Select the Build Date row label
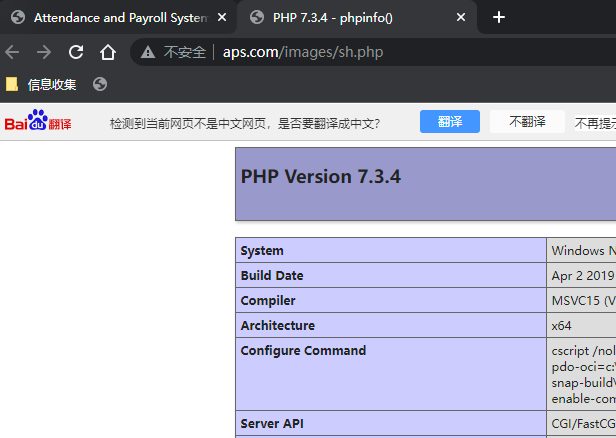The width and height of the screenshot is (616, 438). tap(272, 275)
